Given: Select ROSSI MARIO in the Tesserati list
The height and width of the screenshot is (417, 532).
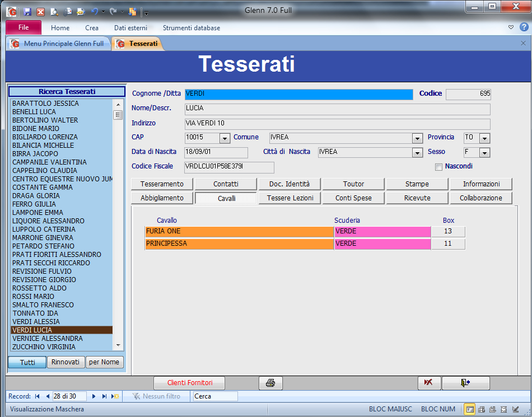Looking at the screenshot, I should 62,297.
